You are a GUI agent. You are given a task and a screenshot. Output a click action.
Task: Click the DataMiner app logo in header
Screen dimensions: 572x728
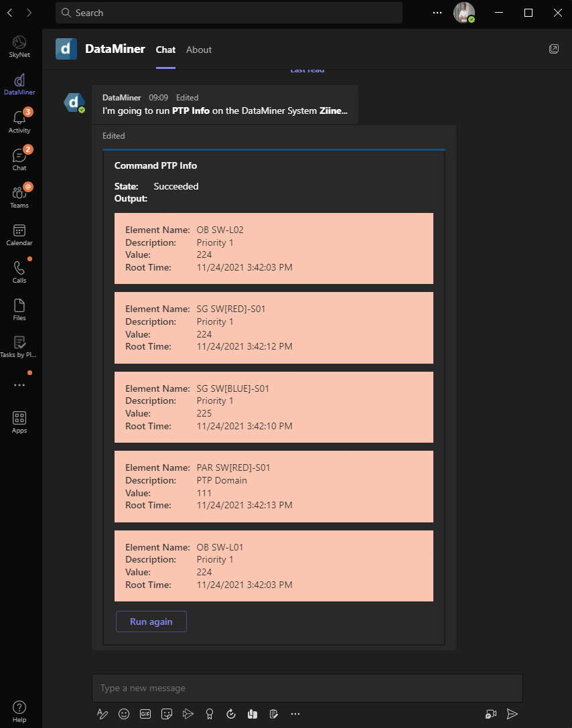[x=66, y=49]
